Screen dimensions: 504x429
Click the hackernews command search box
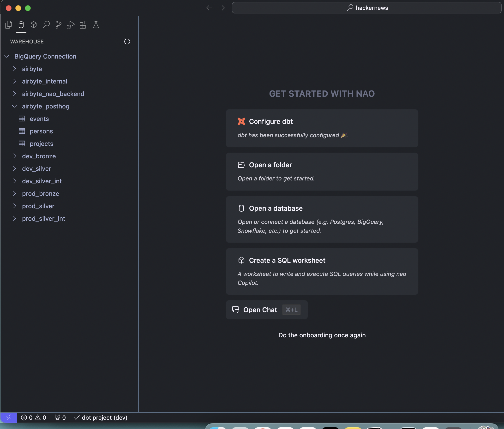pyautogui.click(x=367, y=8)
